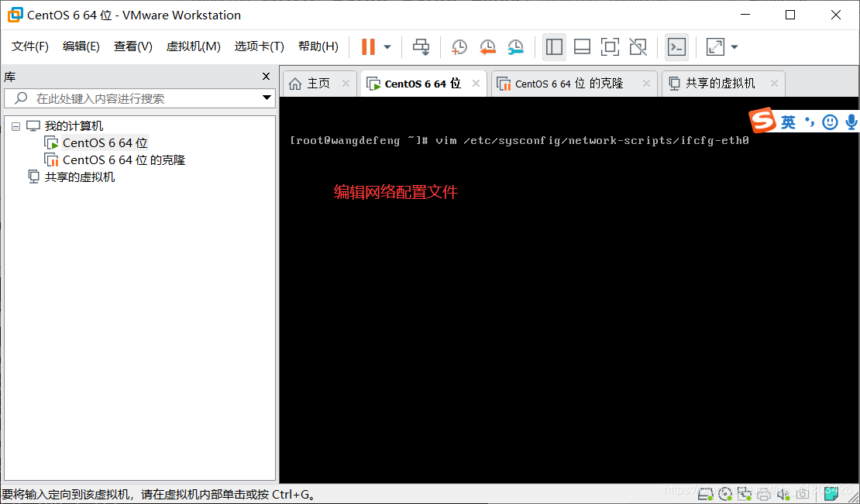Click the hard disk status icon

705,493
